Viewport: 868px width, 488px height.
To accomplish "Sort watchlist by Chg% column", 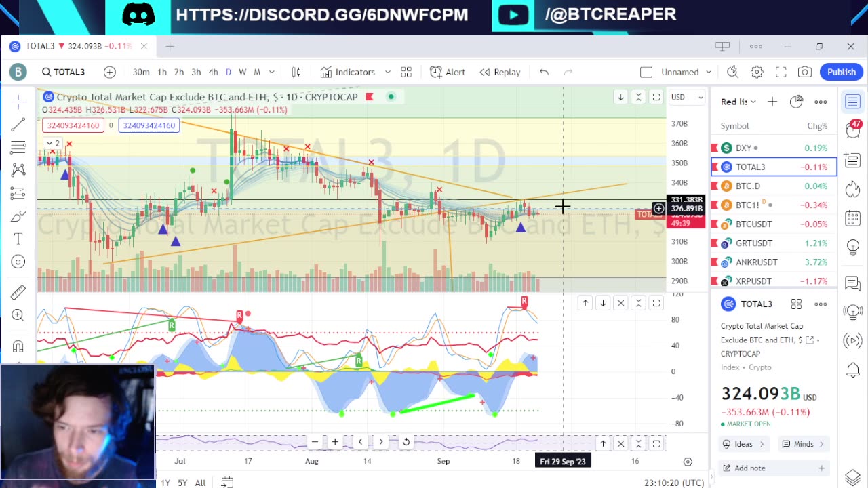I will coord(816,125).
